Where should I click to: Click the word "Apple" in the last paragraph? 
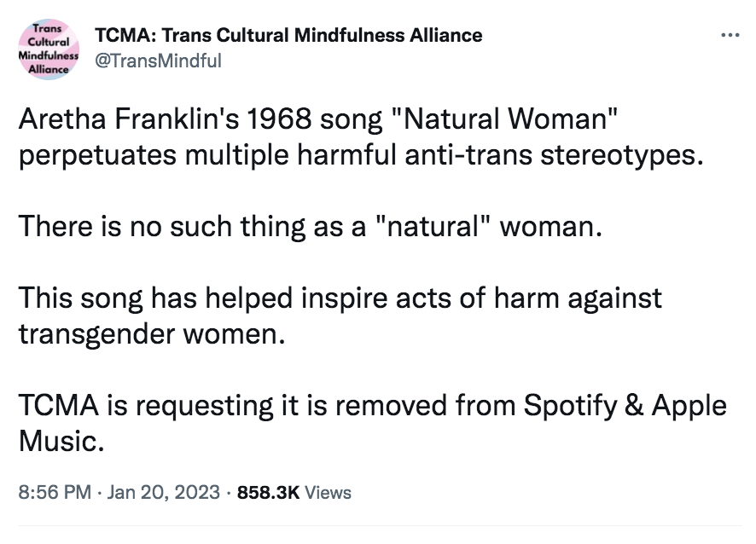pos(689,406)
